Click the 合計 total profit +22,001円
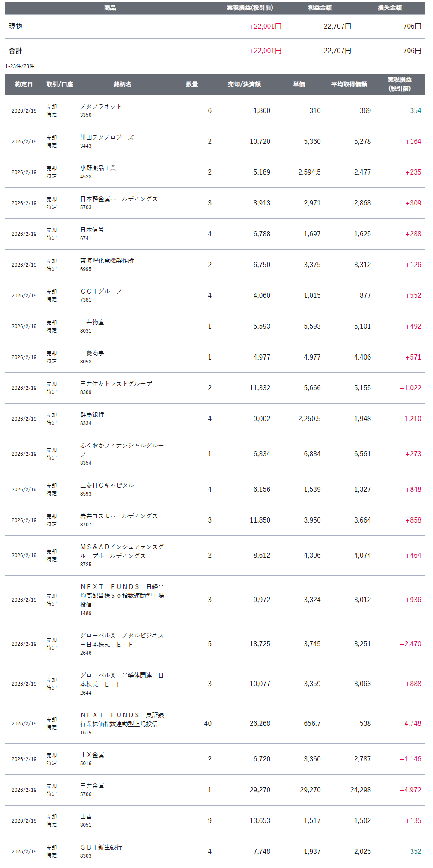Screen dimensions: 433x868 (x=265, y=51)
